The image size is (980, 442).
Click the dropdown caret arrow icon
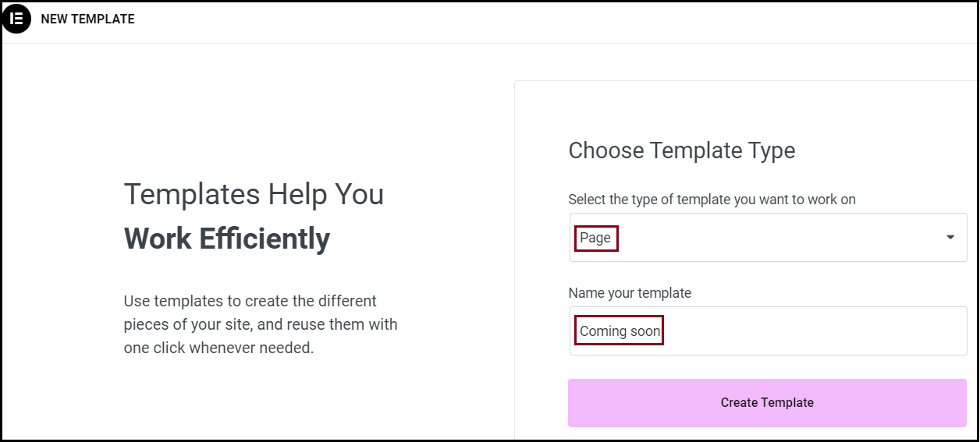pos(950,238)
